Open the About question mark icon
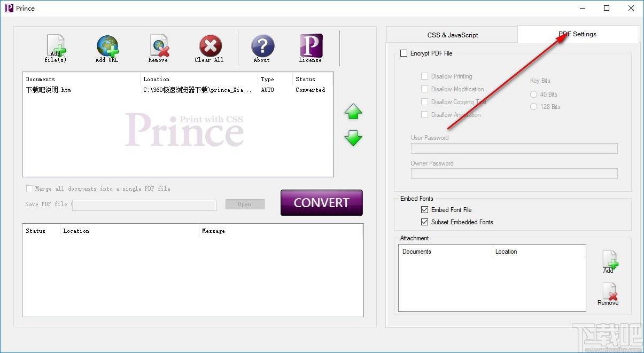 tap(262, 49)
